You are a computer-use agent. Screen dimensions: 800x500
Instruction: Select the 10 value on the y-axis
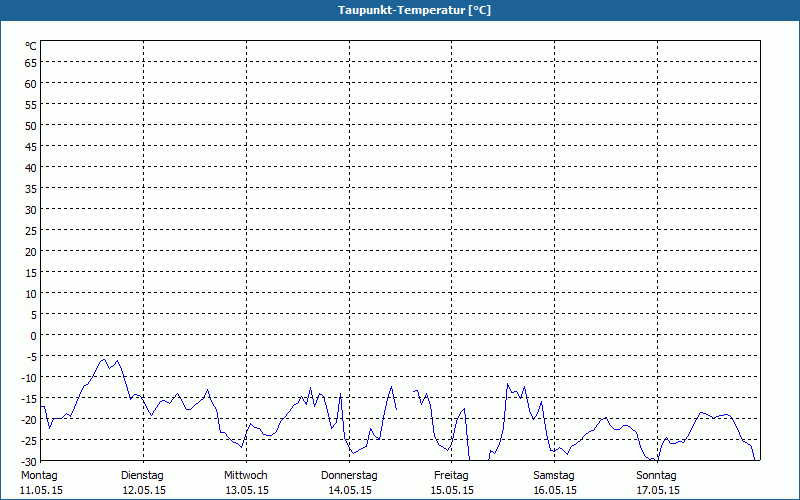(31, 294)
